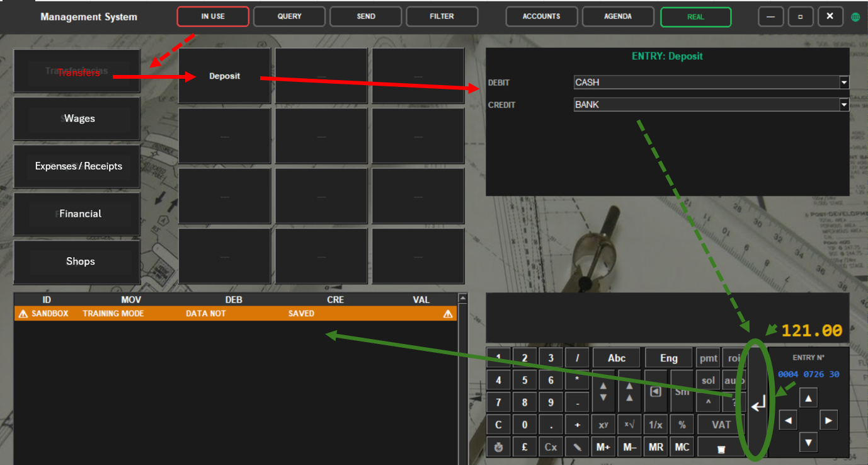Click the Cx clear key
This screenshot has width=868, height=465.
(551, 447)
